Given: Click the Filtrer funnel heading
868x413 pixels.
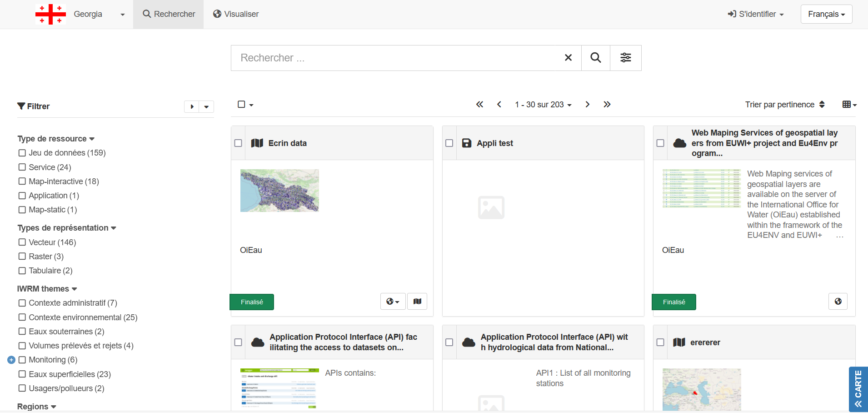Looking at the screenshot, I should click(x=33, y=106).
